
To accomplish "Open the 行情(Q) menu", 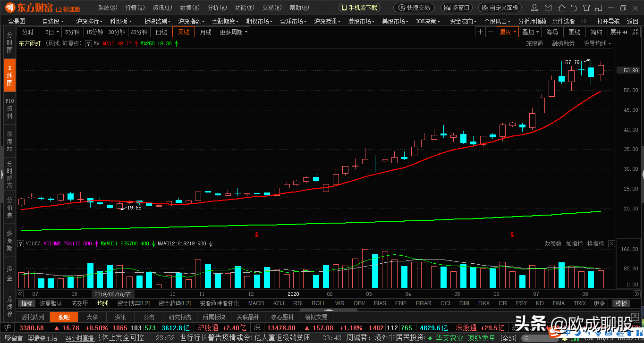I will tap(135, 8).
